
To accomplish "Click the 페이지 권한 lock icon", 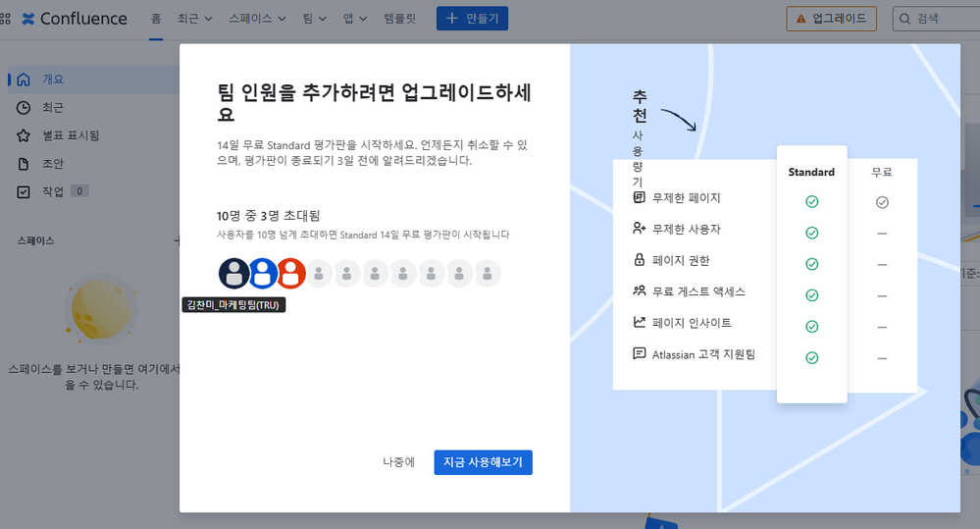I will click(640, 259).
